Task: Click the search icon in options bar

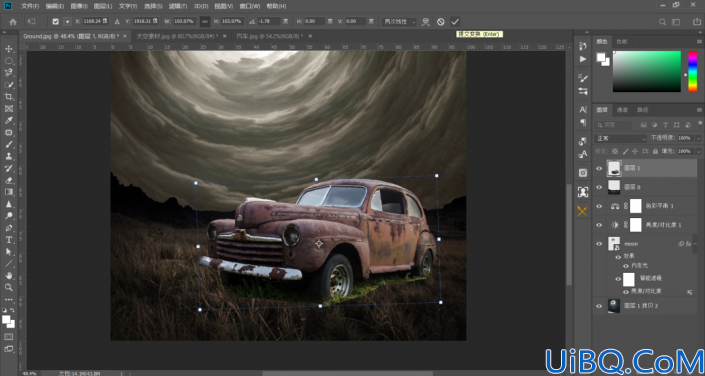Action: pos(662,22)
